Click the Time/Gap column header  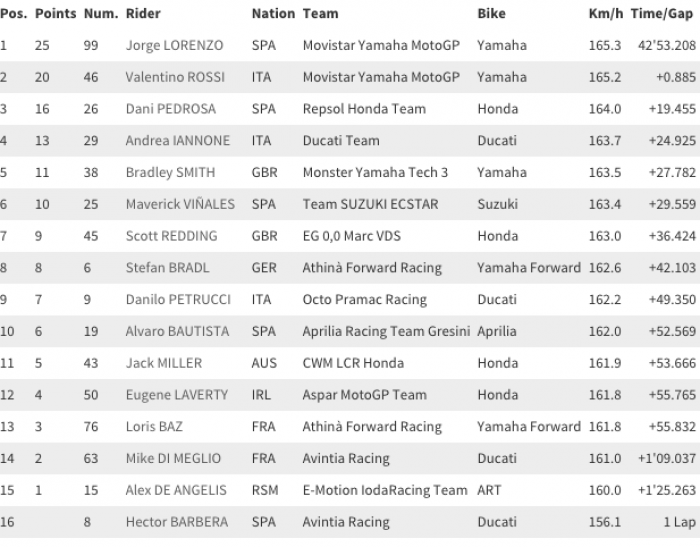(662, 14)
